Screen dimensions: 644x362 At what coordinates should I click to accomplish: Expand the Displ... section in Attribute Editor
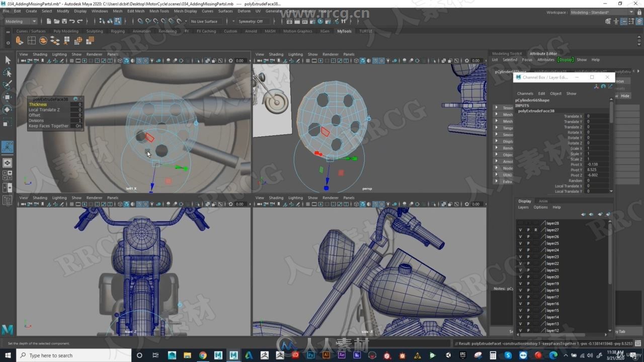click(496, 141)
